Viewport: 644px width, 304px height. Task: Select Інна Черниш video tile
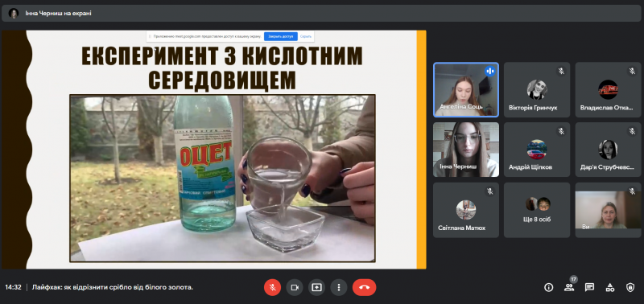click(x=466, y=150)
